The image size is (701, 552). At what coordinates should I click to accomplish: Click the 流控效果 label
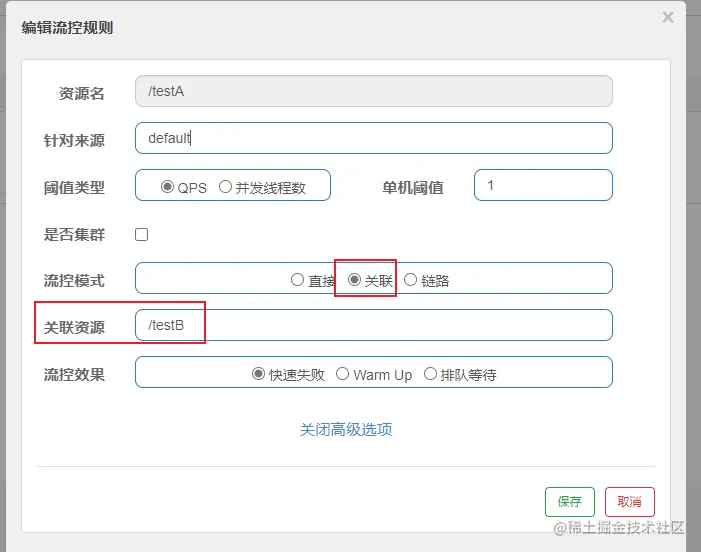74,374
